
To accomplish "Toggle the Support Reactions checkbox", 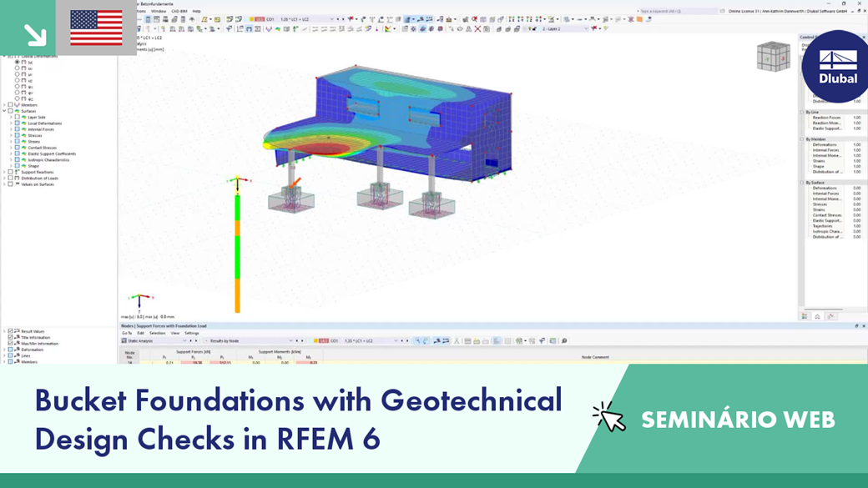I will point(11,172).
